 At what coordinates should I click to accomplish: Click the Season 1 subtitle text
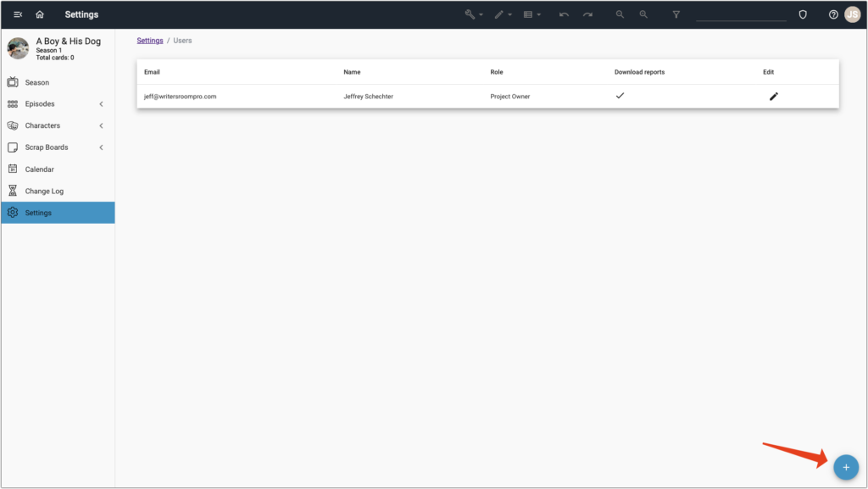pyautogui.click(x=48, y=50)
